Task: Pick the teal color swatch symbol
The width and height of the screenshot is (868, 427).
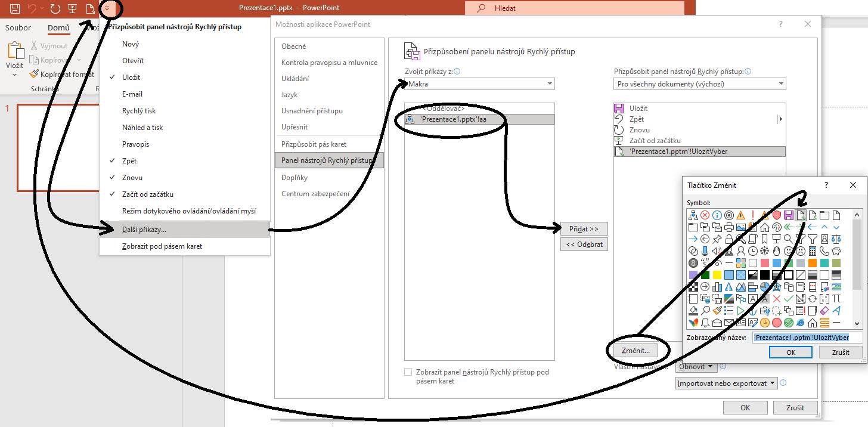Action: click(x=824, y=263)
